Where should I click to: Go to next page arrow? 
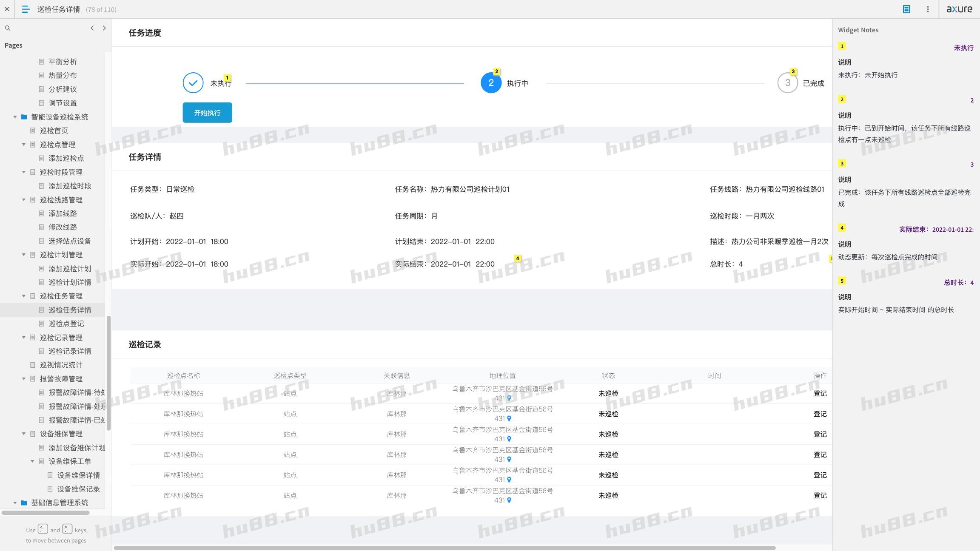click(x=104, y=28)
